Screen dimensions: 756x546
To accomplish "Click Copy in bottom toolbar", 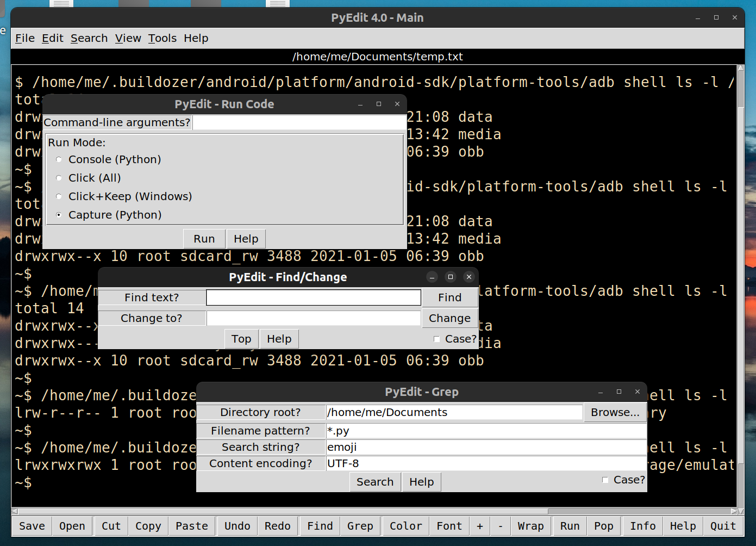I will (x=148, y=526).
